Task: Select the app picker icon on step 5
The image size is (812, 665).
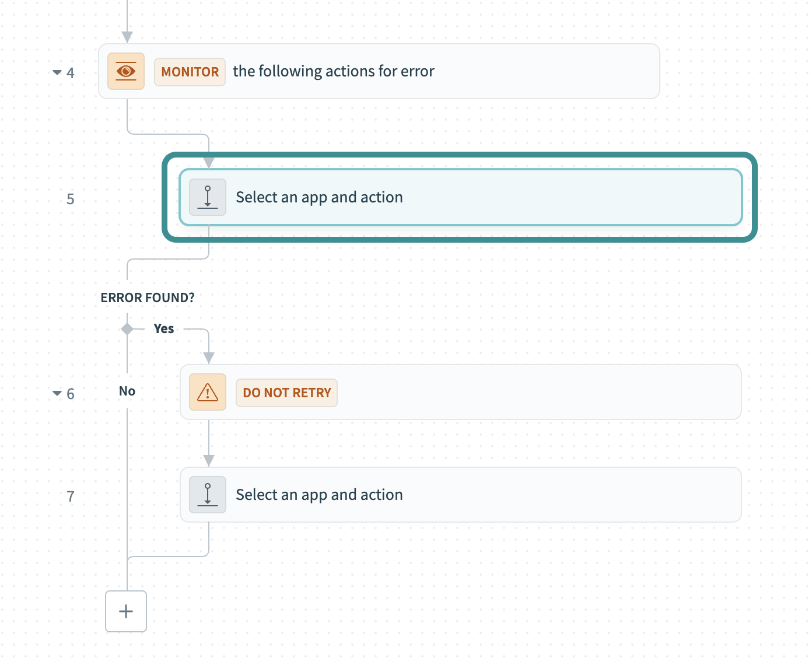Action: click(207, 197)
